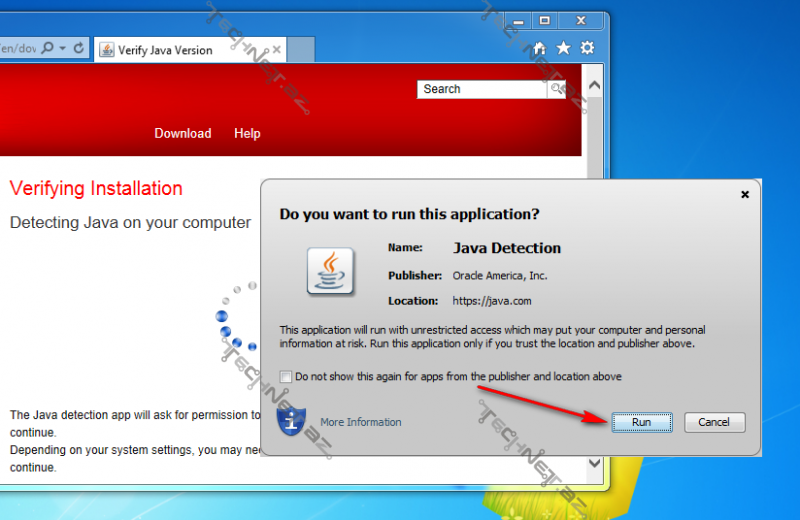800x520 pixels.
Task: Click 'Detecting Java on your computer' text
Action: pyautogui.click(x=130, y=222)
